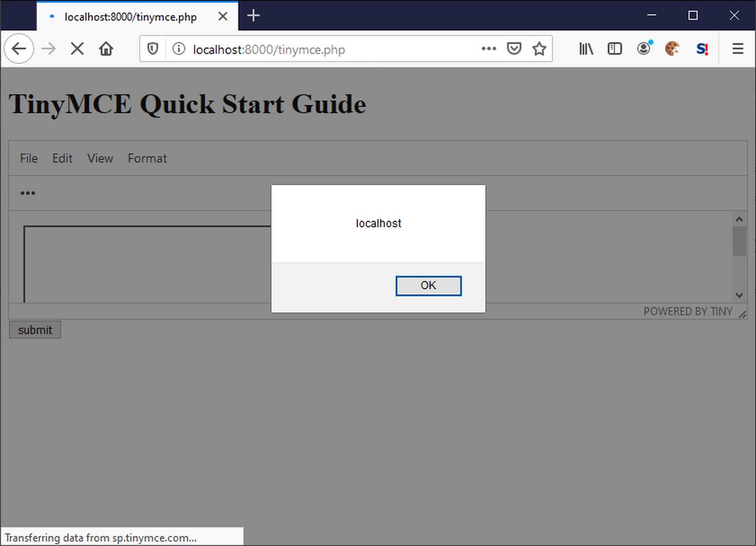Minimize the Firefox window
756x546 pixels.
pyautogui.click(x=652, y=15)
